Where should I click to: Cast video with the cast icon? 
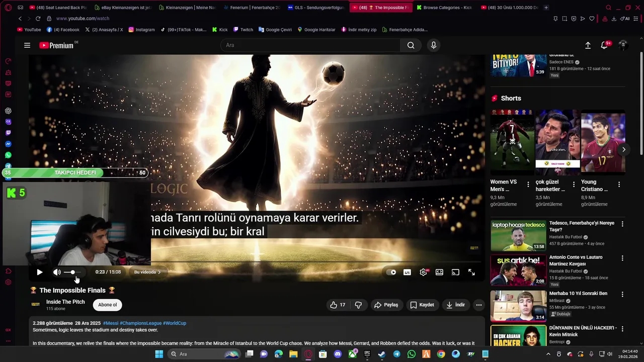click(x=455, y=272)
